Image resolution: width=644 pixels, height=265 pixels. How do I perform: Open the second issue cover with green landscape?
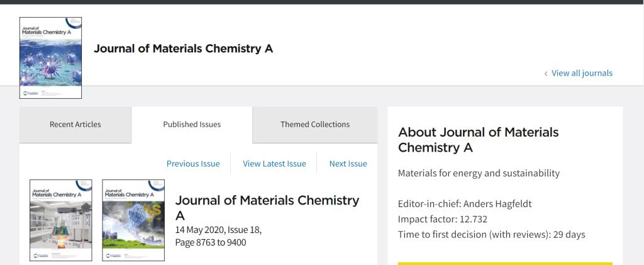point(133,220)
